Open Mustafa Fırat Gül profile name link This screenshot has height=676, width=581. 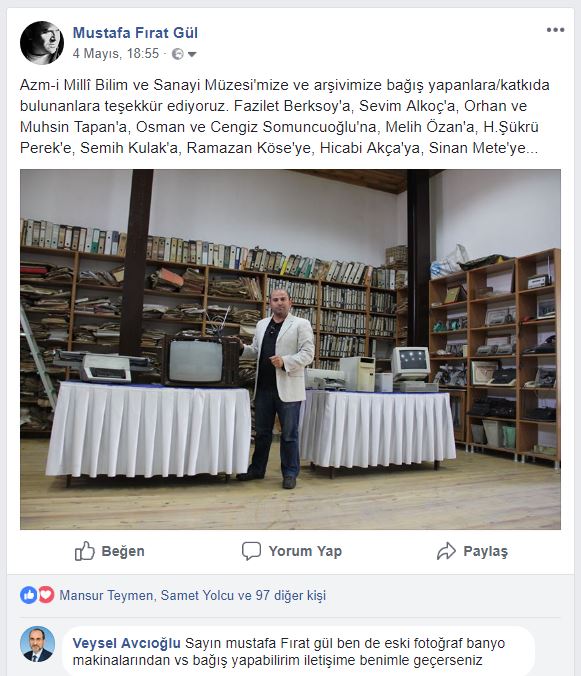pyautogui.click(x=135, y=33)
